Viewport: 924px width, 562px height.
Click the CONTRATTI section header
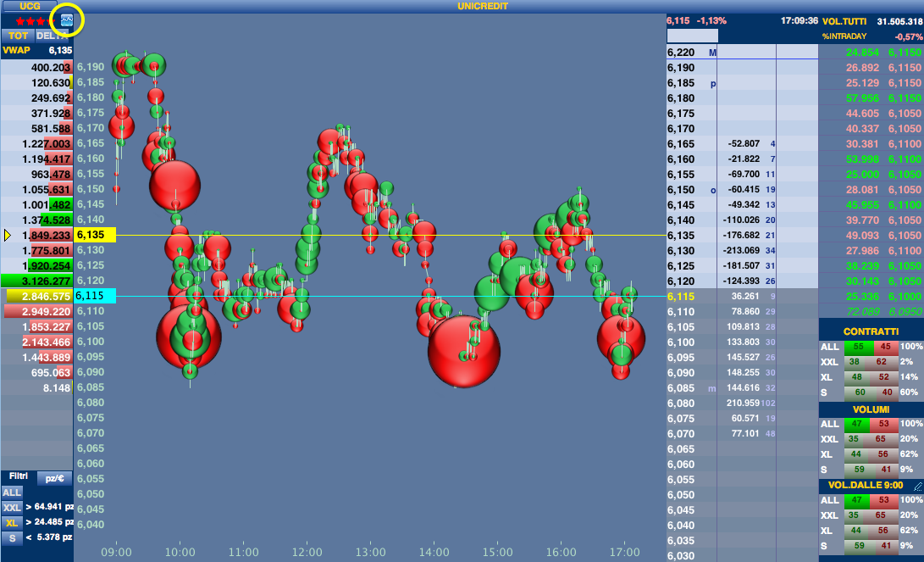coord(871,331)
